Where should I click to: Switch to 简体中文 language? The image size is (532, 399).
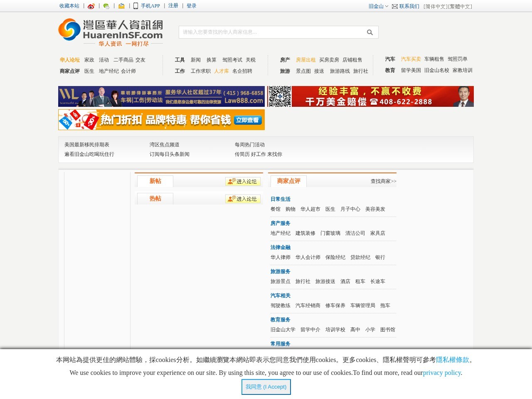pyautogui.click(x=436, y=7)
